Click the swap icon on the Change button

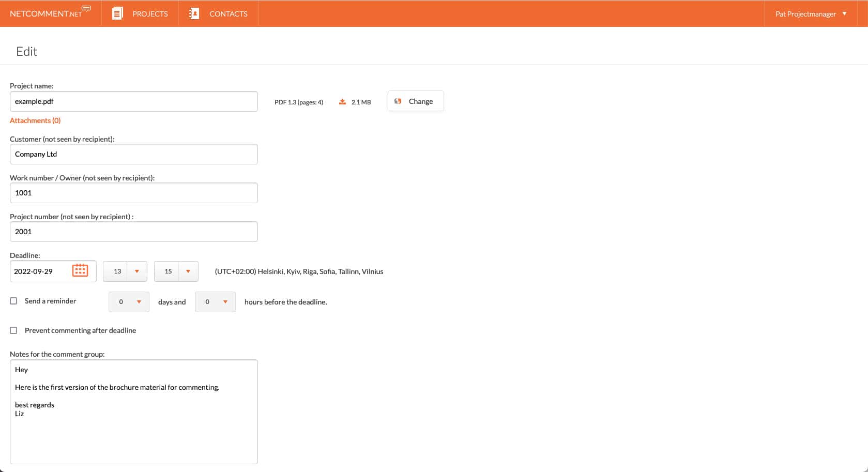coord(398,101)
